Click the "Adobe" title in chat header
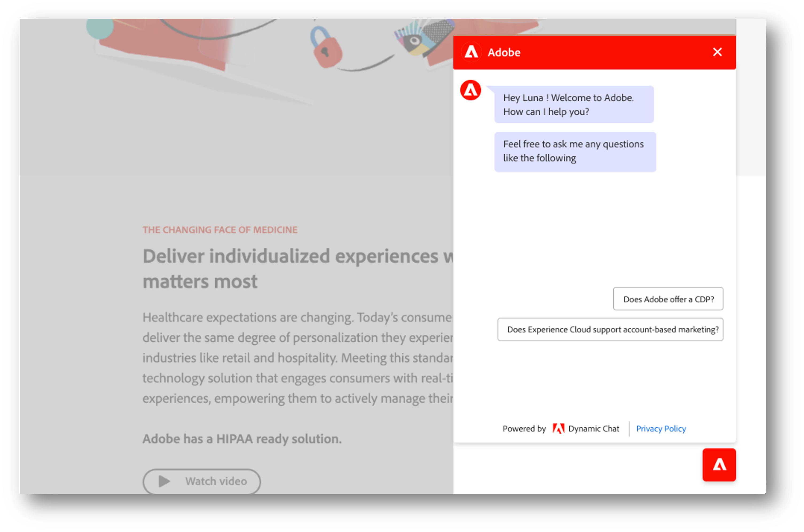The width and height of the screenshot is (804, 532). tap(504, 52)
